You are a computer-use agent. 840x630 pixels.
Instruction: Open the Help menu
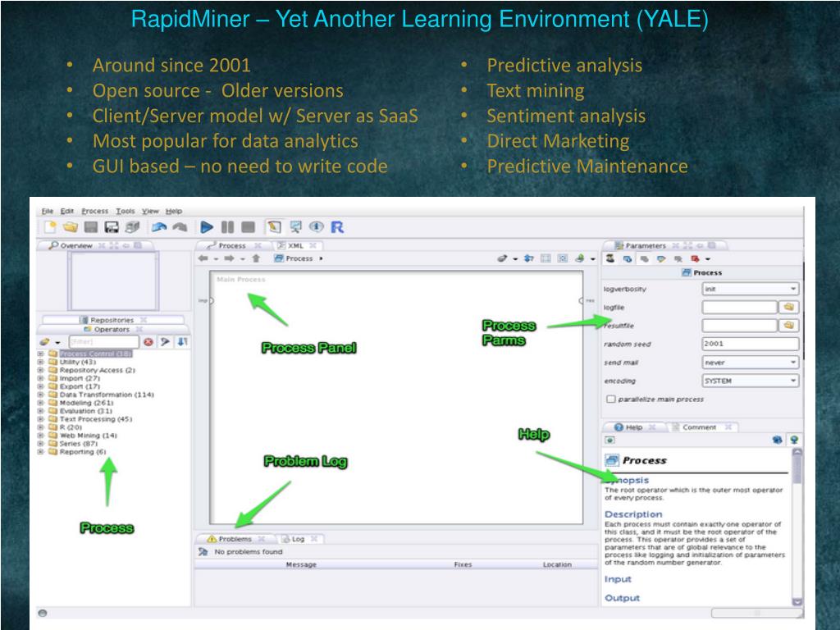(x=174, y=211)
